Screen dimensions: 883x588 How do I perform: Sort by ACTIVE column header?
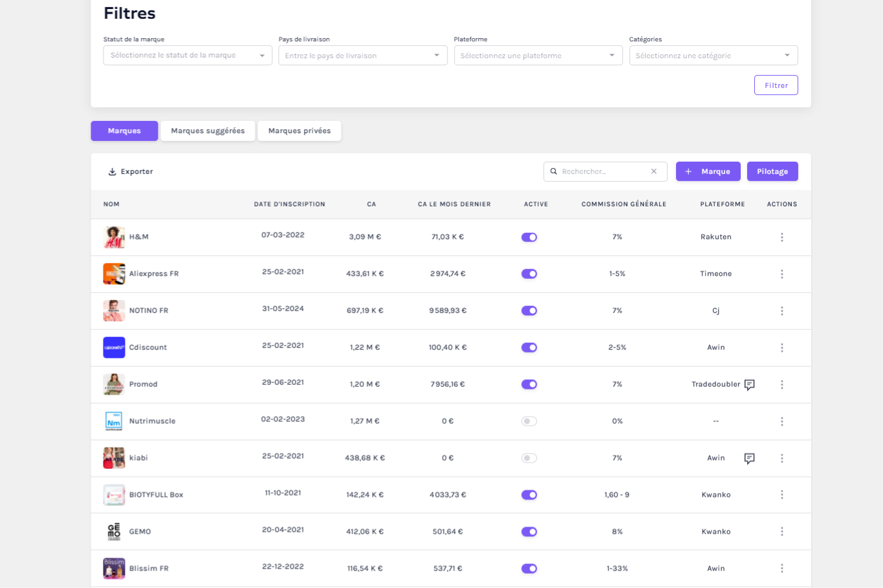click(536, 204)
